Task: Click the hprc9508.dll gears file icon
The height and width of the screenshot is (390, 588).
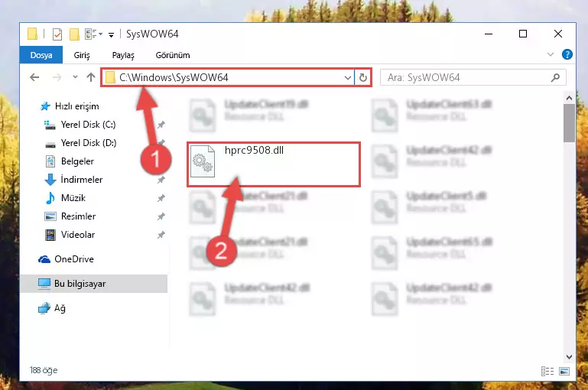Action: 203,161
